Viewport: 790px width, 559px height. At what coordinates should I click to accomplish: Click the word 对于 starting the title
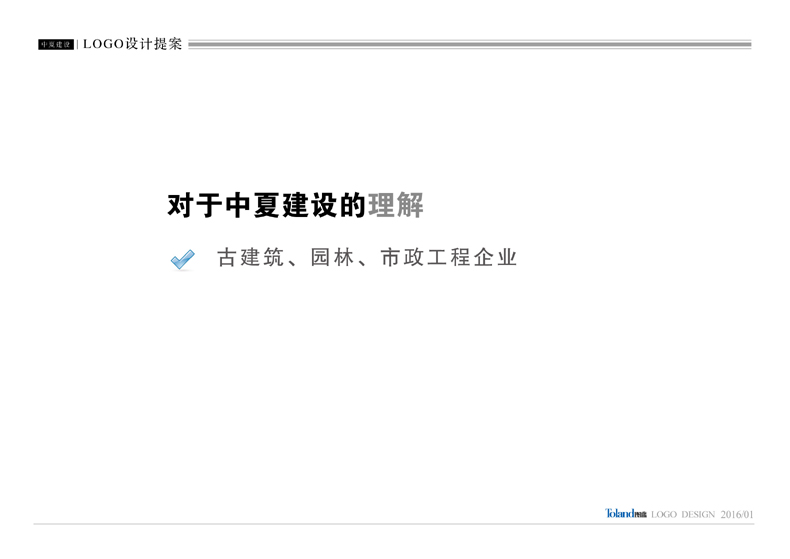point(194,206)
